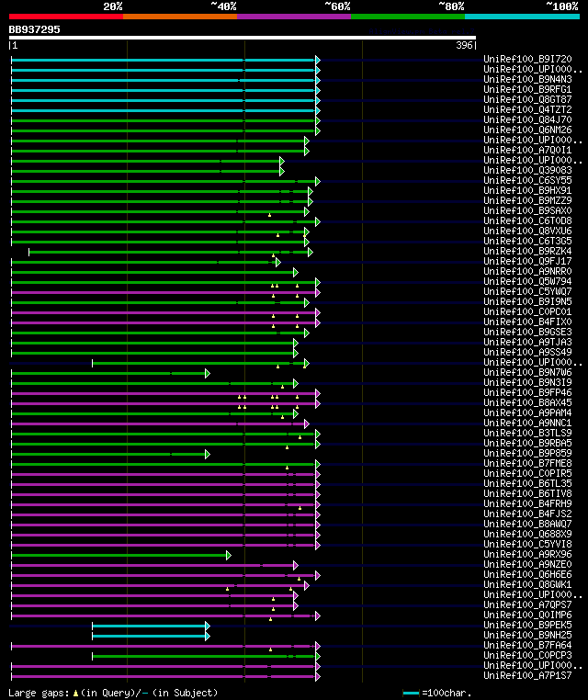
Task: Select the UniRef100_C0PIR5 label
Action: click(527, 473)
